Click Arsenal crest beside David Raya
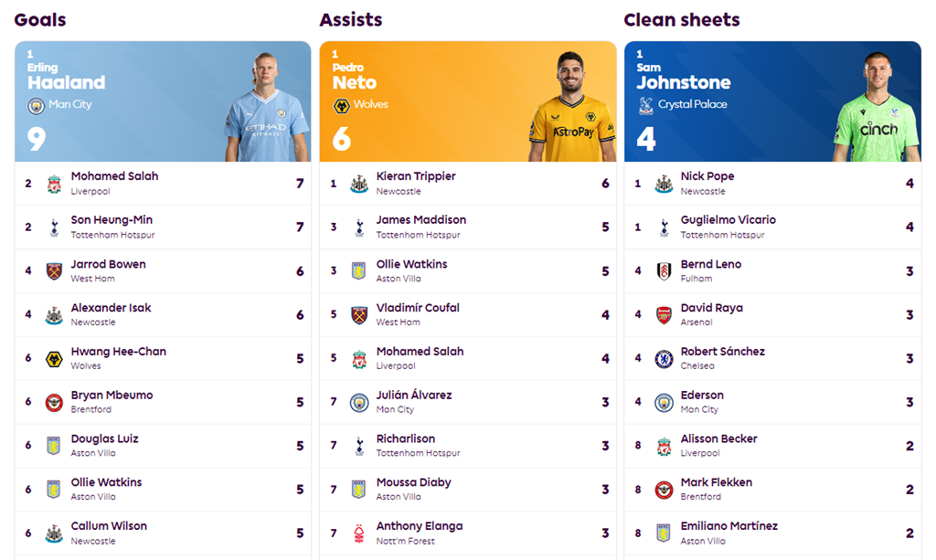 point(664,315)
